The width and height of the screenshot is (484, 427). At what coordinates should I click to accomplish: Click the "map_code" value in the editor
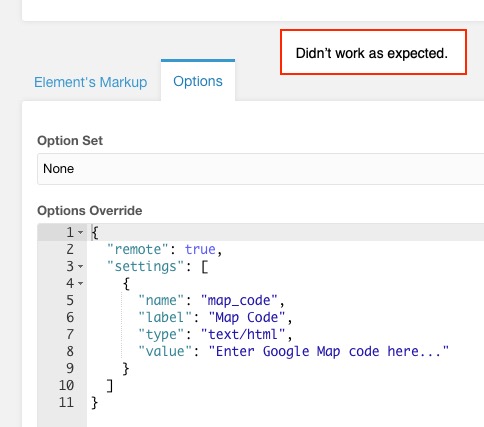click(x=239, y=301)
